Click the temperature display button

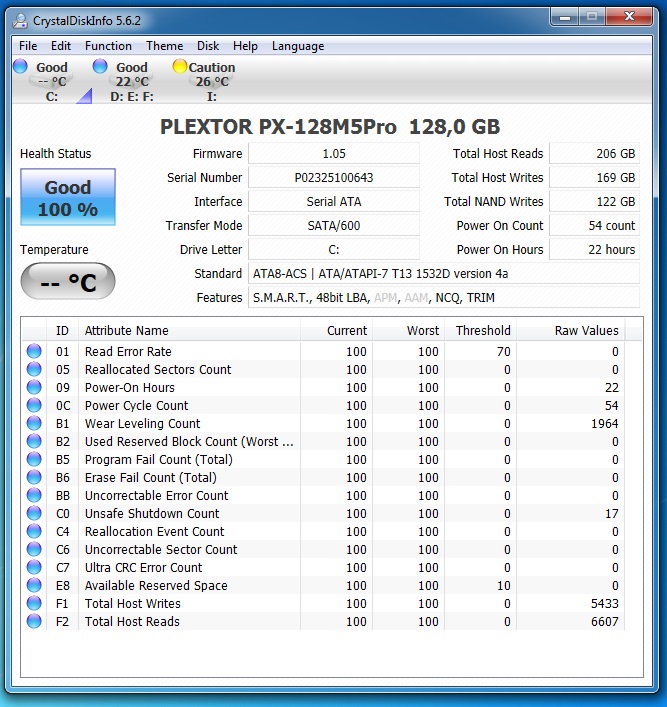(x=68, y=282)
